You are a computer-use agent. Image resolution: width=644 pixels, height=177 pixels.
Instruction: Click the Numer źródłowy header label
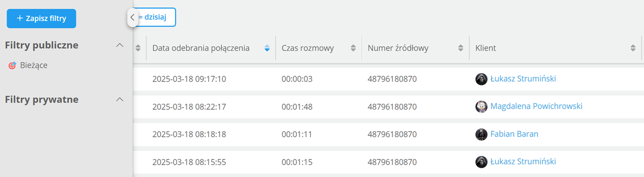coord(398,48)
